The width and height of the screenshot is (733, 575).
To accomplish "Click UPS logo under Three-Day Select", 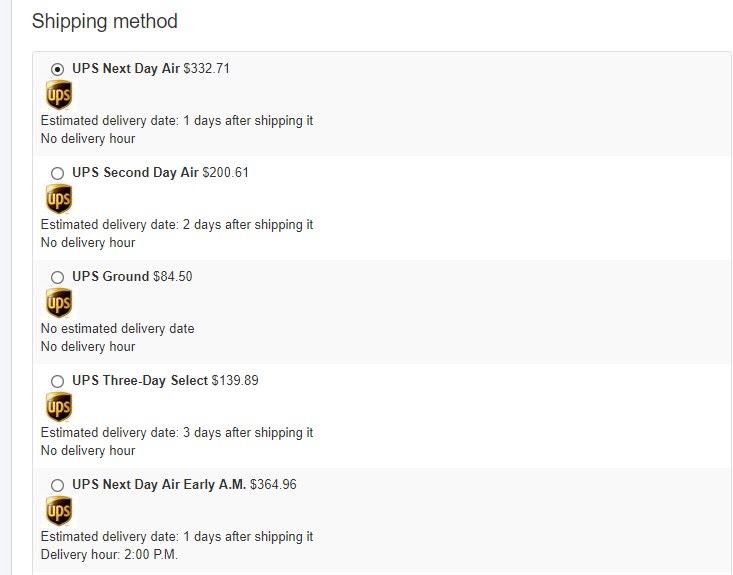I will click(x=59, y=407).
